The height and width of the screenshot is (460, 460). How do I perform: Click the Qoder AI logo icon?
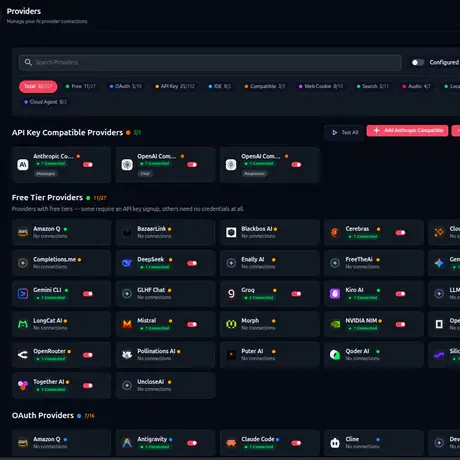[x=335, y=355]
